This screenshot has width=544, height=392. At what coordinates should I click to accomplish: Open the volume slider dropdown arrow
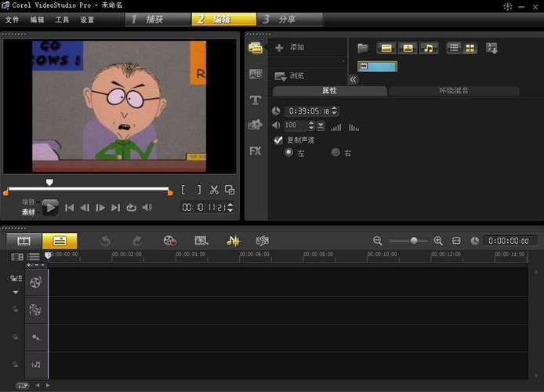(x=321, y=125)
